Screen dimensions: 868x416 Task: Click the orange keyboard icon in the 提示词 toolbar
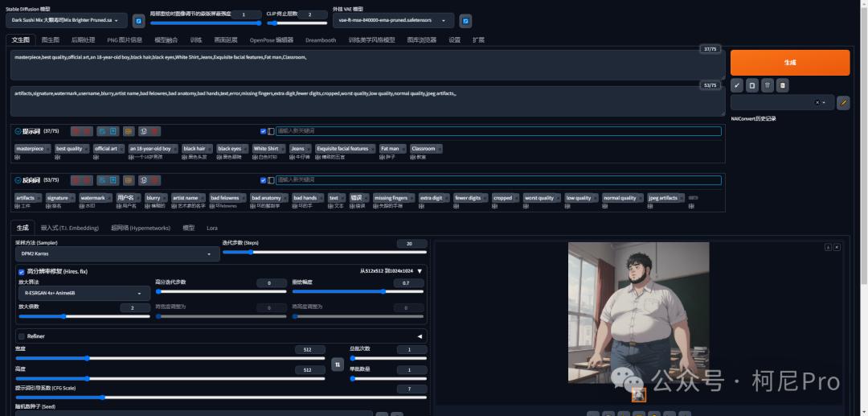(x=129, y=131)
